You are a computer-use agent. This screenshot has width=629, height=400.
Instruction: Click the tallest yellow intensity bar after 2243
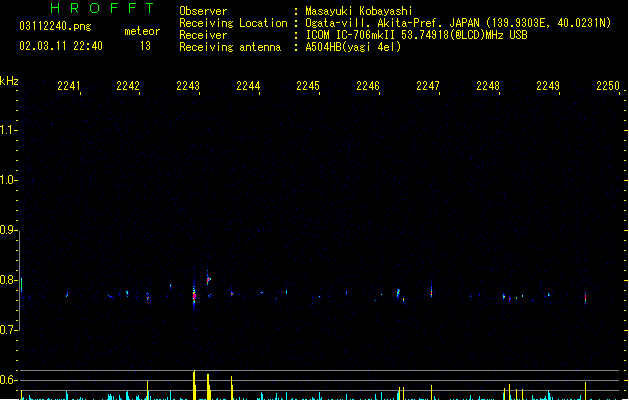[x=194, y=385]
